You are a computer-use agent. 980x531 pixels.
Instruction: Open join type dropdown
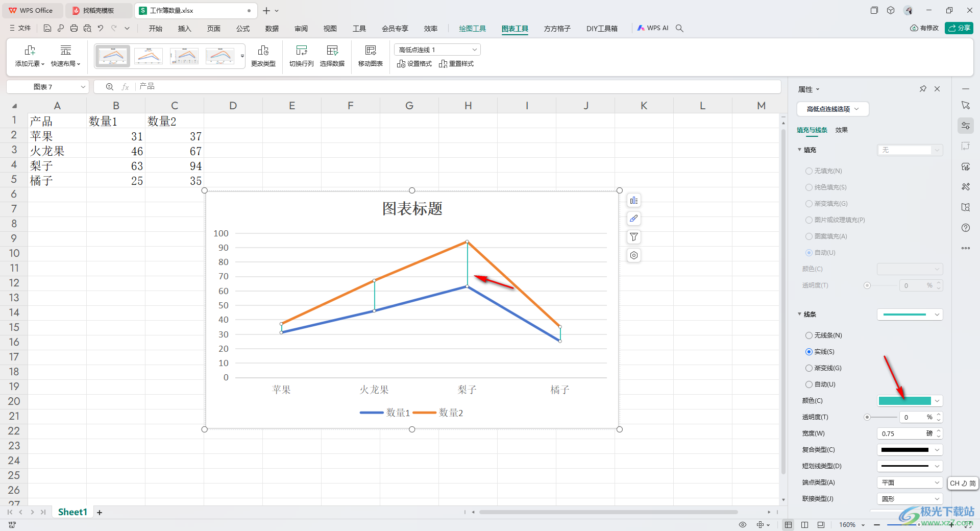910,499
